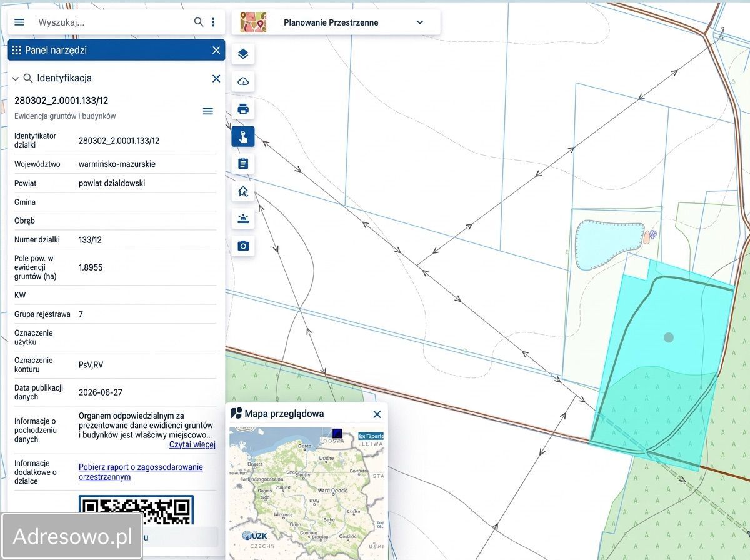Screen dimensions: 750x560
Task: Expand the Planowanie Przestrzenne dropdown
Action: 420,22
